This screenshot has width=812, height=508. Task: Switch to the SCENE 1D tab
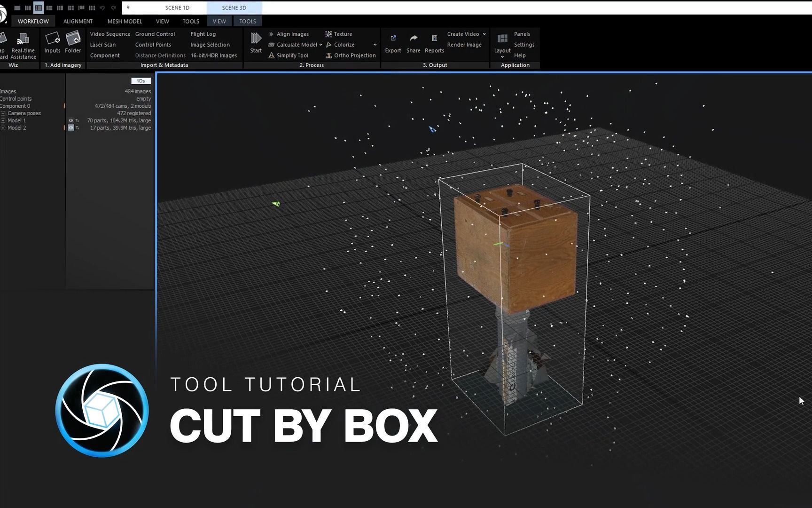[x=177, y=8]
